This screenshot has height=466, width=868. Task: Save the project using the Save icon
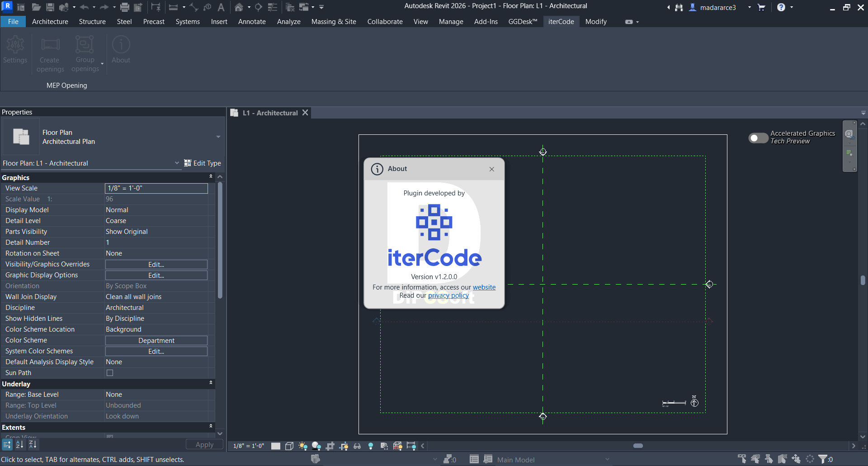tap(50, 7)
